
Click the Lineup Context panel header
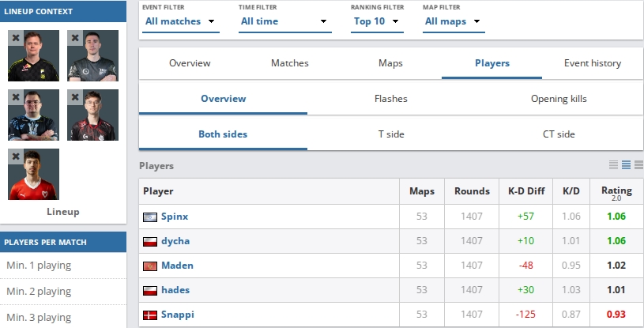(63, 12)
